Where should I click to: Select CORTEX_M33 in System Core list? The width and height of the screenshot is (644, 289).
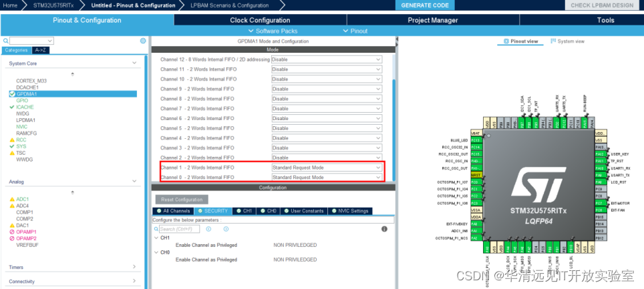(31, 81)
